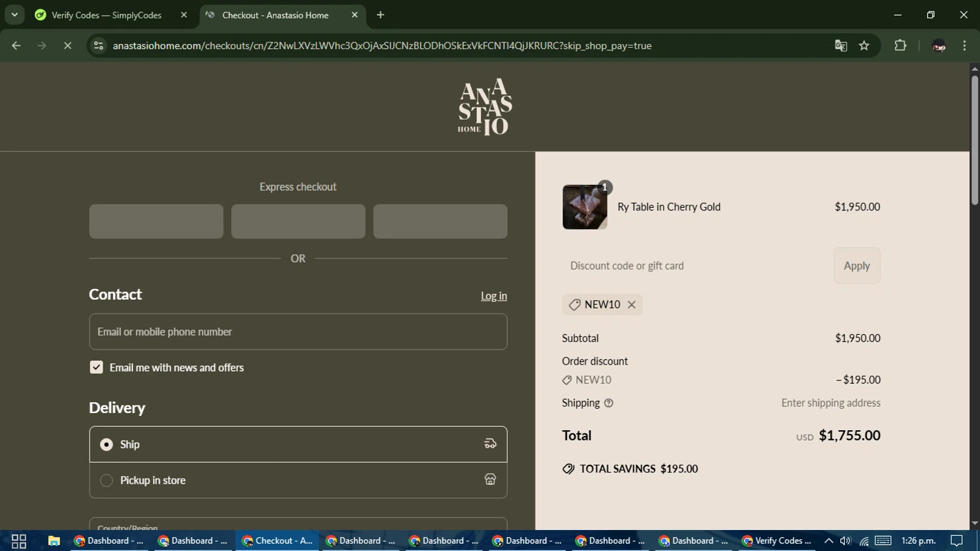Switch to Checkout - A... taskbar window
Screen dimensions: 980x551
pyautogui.click(x=278, y=541)
